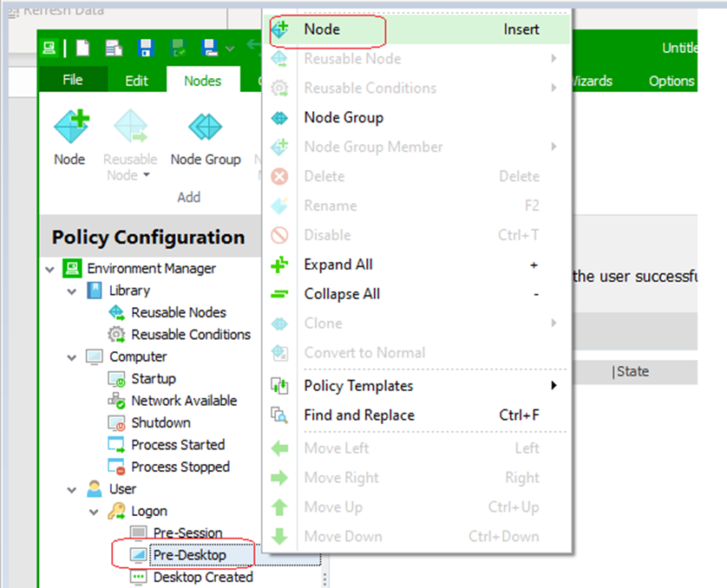Screen dimensions: 727x588
Task: Click the Save toolbar icon
Action: coord(146,48)
